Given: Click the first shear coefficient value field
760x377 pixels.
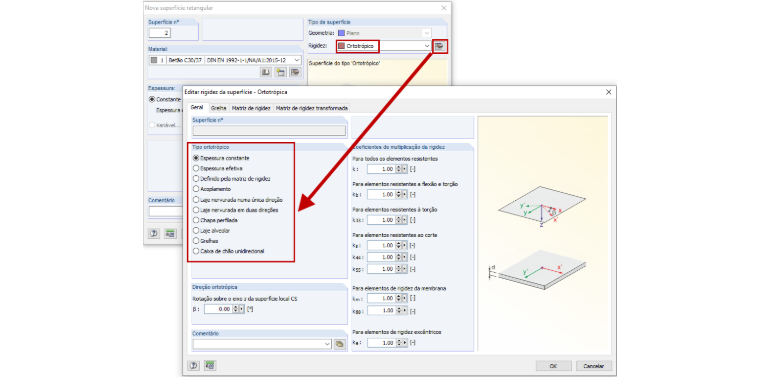Looking at the screenshot, I should tap(381, 246).
